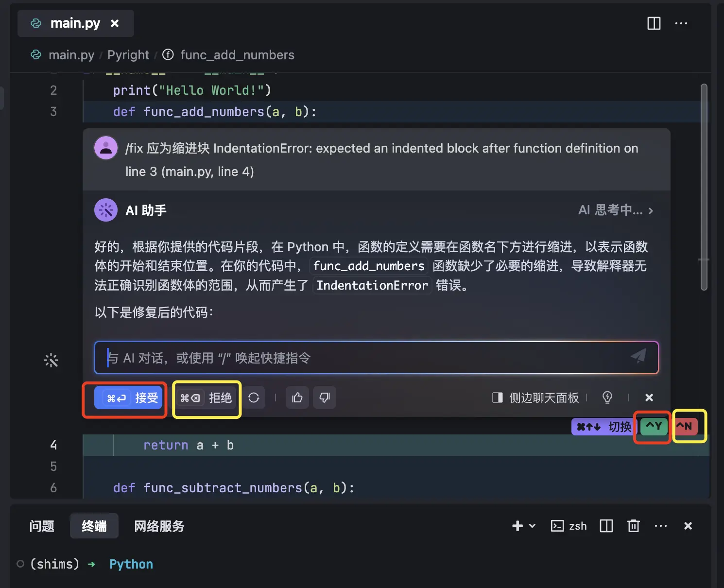Image resolution: width=724 pixels, height=588 pixels.
Task: Click the user avatar in the chat
Action: (x=106, y=148)
